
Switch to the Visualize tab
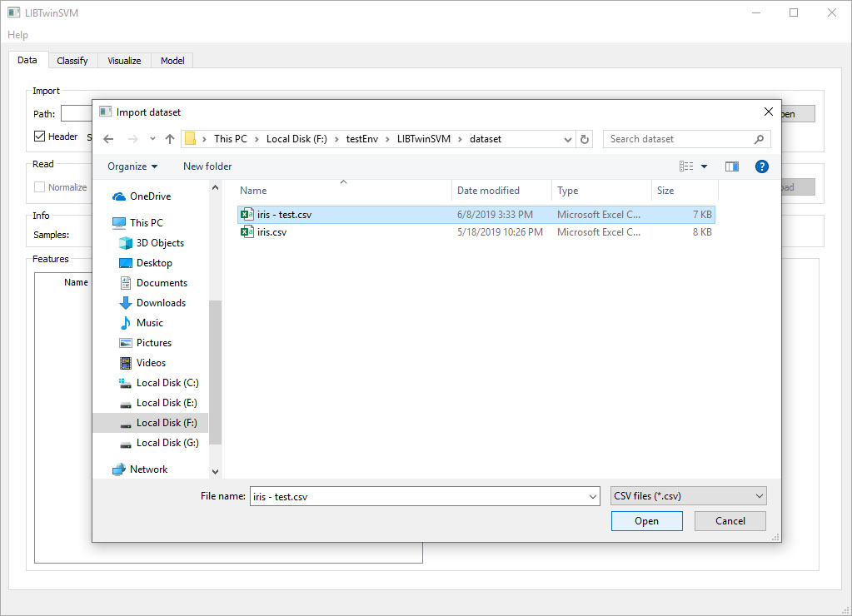[x=124, y=61]
